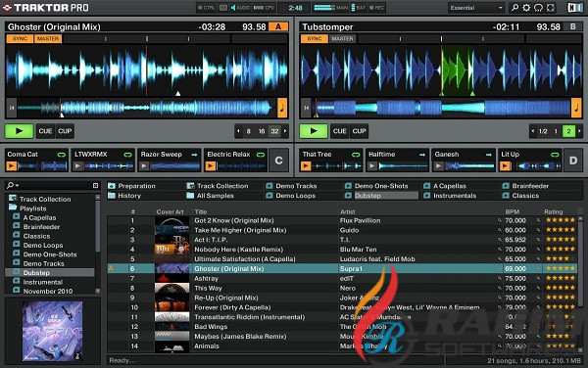Toggle loop mode on That Tree slot
Screen dimensions: 588x368
tap(356, 155)
